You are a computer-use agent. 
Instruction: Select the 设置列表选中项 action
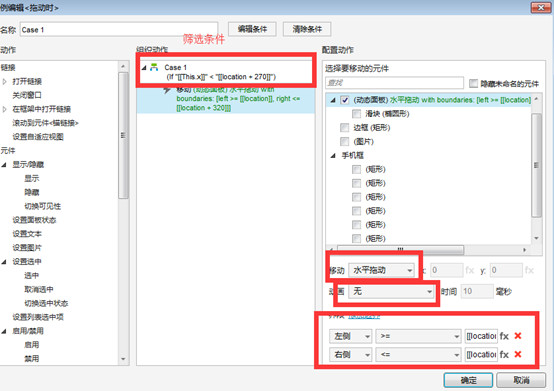pos(38,317)
